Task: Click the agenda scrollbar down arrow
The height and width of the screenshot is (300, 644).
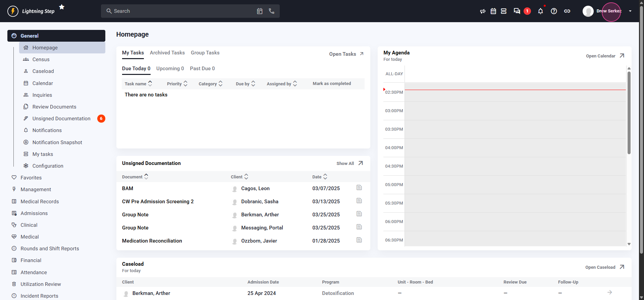Action: [x=629, y=244]
